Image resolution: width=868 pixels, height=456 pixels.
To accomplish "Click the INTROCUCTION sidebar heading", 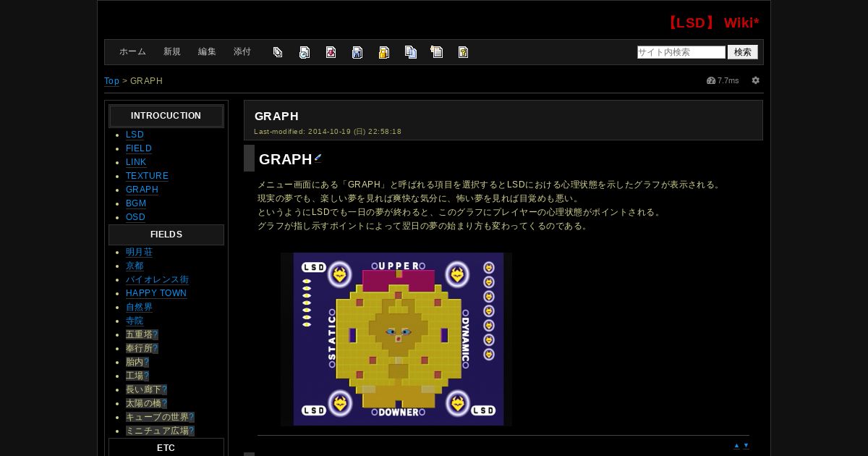I will pyautogui.click(x=166, y=116).
